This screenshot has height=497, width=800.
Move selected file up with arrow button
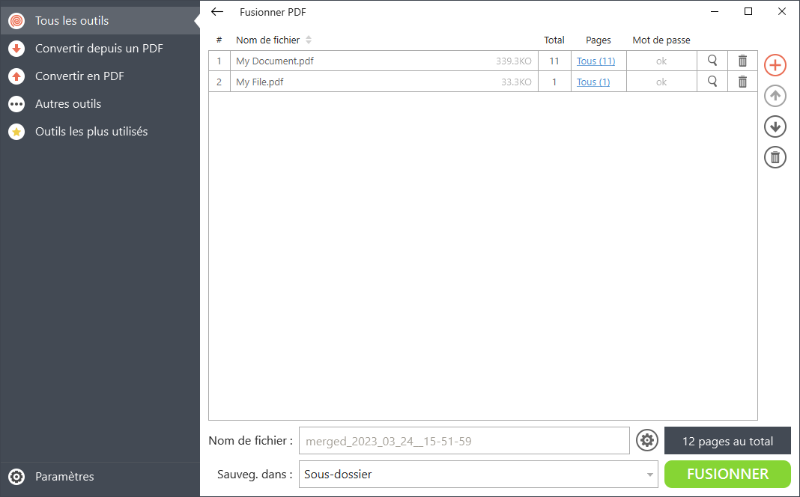pyautogui.click(x=775, y=96)
